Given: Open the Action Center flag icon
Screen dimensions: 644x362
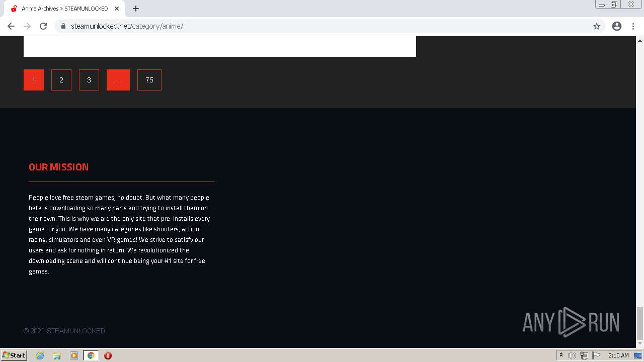Looking at the screenshot, I should (x=596, y=355).
